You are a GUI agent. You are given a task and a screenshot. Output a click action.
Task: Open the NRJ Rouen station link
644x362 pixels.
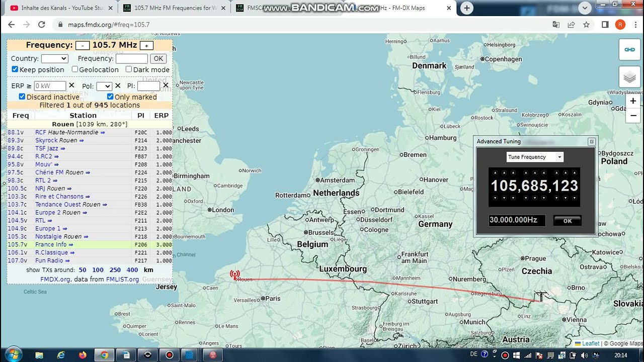coord(53,189)
